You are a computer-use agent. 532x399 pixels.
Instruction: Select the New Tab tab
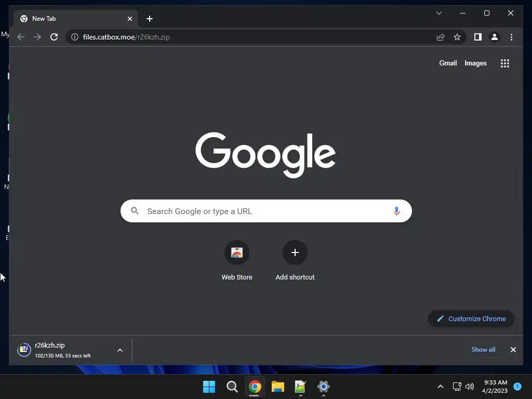coord(75,19)
